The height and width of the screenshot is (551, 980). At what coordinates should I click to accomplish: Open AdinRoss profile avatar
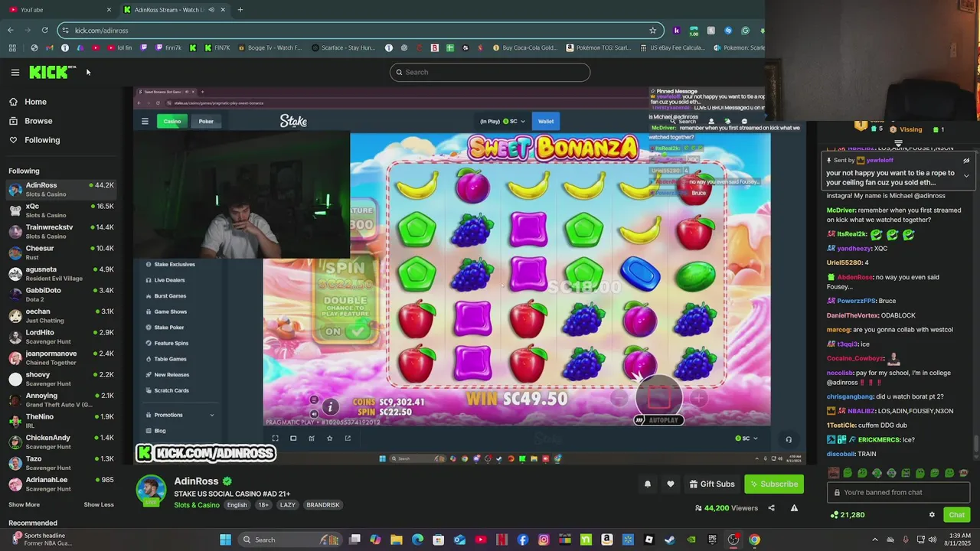point(151,491)
